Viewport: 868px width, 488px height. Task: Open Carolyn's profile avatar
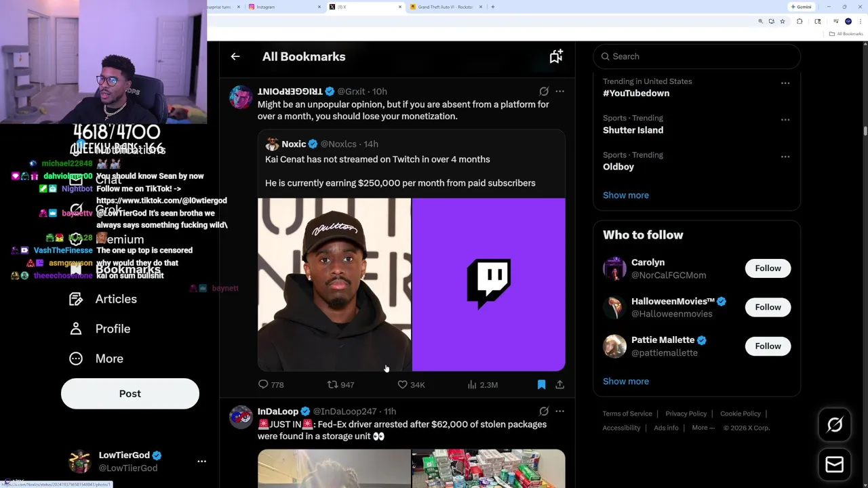click(614, 268)
